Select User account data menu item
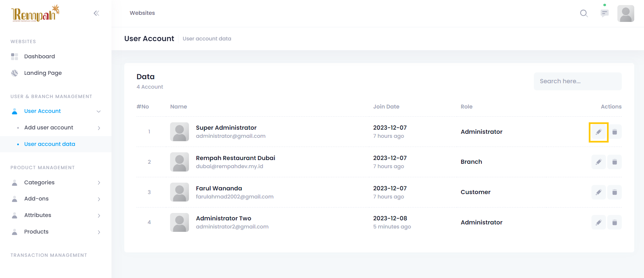Image resolution: width=644 pixels, height=278 pixels. click(x=50, y=144)
